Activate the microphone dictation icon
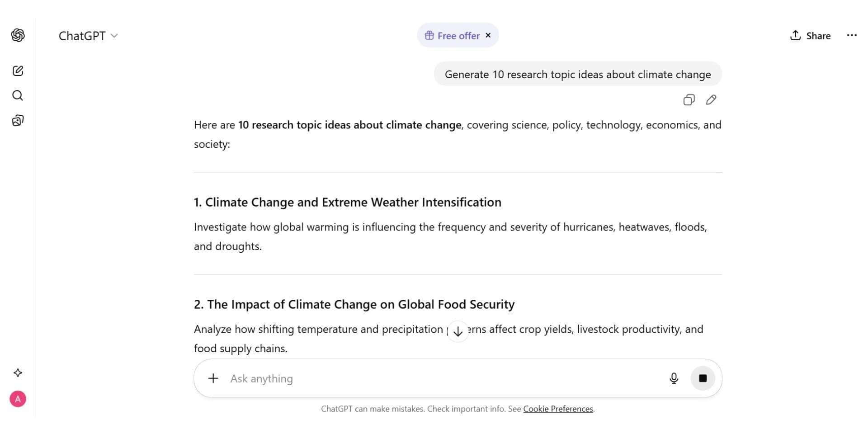Screen dimensions: 868x434 coord(674,378)
